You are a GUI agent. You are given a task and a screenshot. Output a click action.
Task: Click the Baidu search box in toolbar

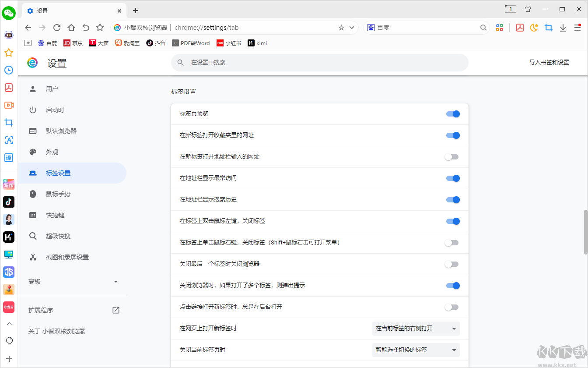[x=427, y=28]
